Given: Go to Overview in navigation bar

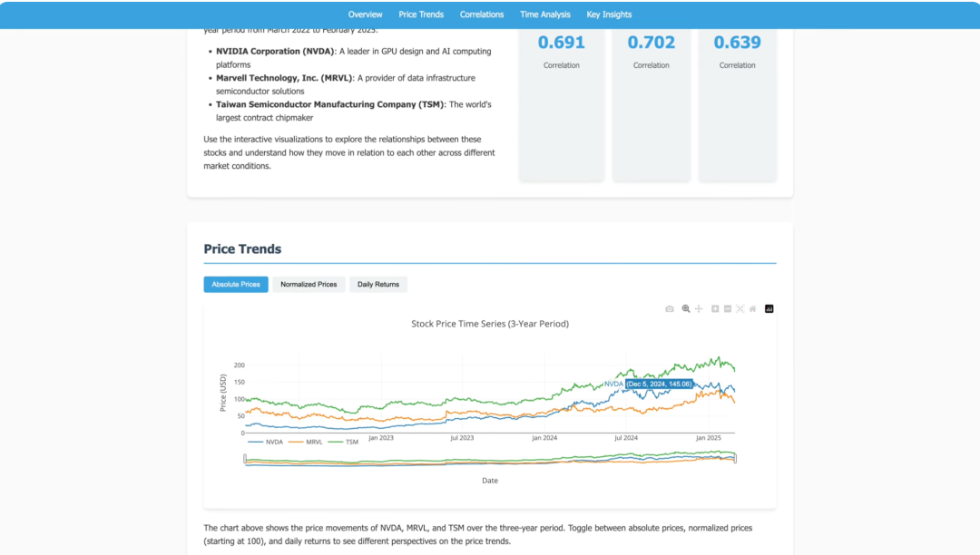Looking at the screenshot, I should 365,15.
